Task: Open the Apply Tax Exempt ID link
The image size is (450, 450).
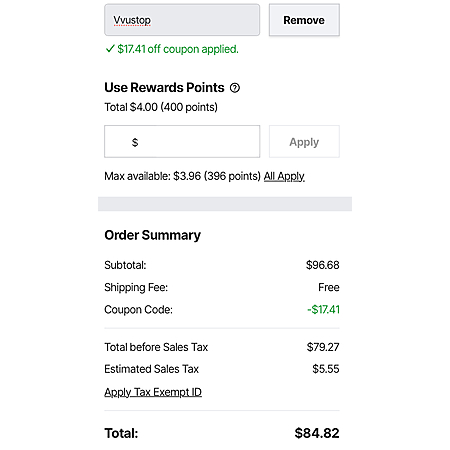Action: 153,392
